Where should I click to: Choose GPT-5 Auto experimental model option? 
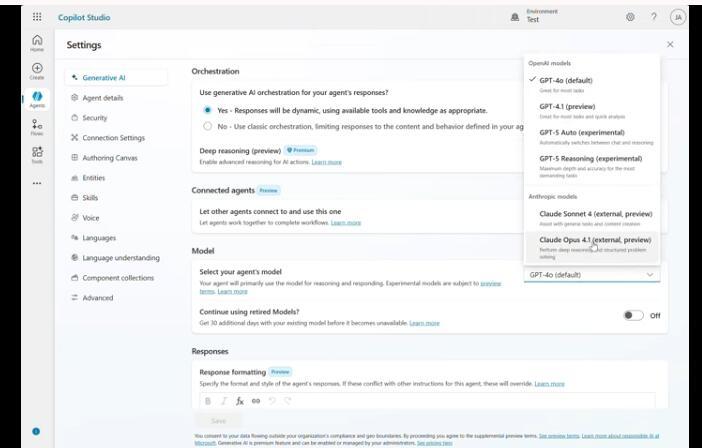pyautogui.click(x=592, y=137)
